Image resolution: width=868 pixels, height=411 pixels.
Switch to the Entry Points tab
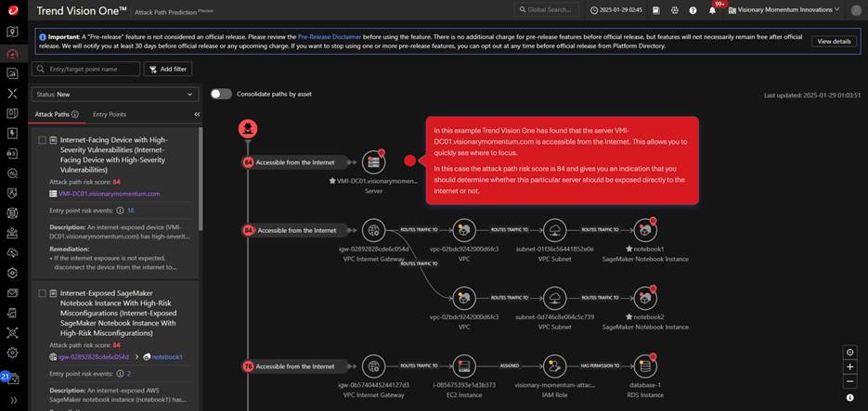pyautogui.click(x=110, y=114)
